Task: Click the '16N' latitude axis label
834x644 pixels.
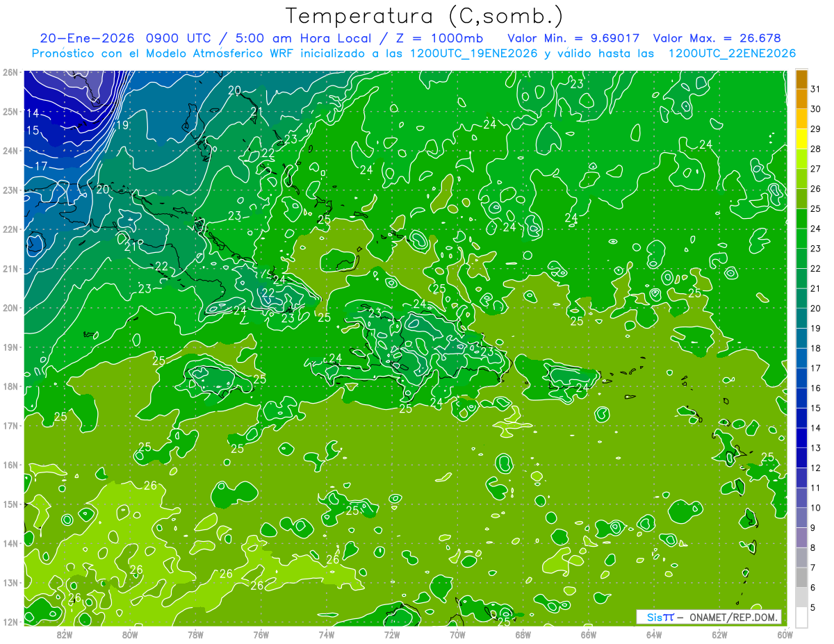Action: pos(10,465)
